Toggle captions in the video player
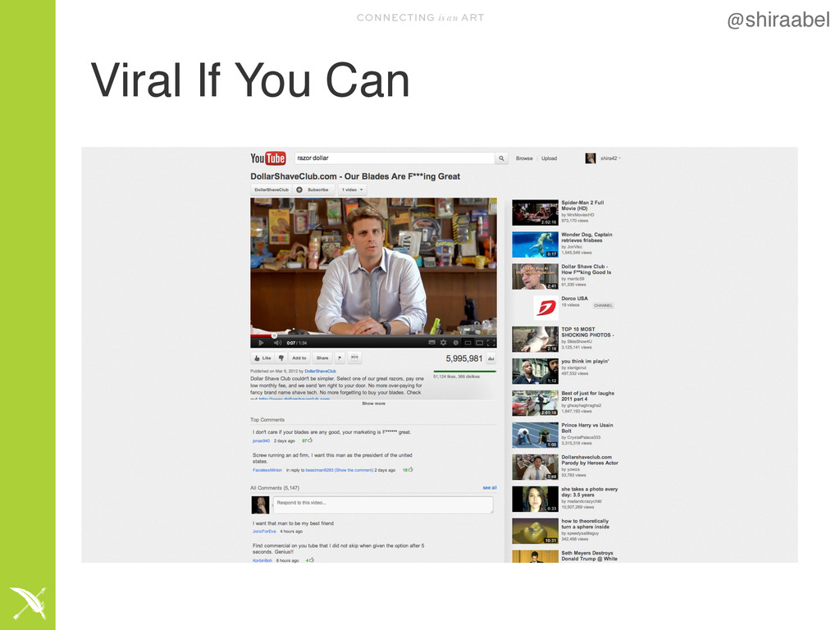The image size is (840, 630). (431, 343)
